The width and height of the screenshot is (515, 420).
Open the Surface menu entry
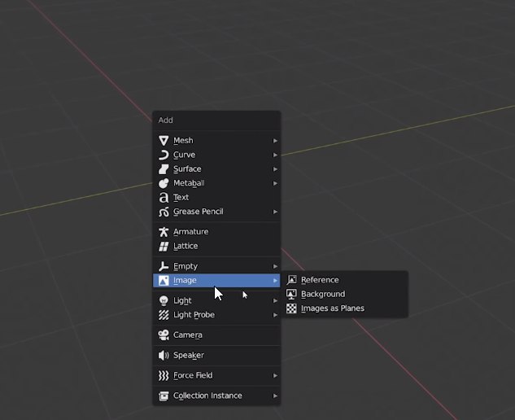click(x=216, y=169)
